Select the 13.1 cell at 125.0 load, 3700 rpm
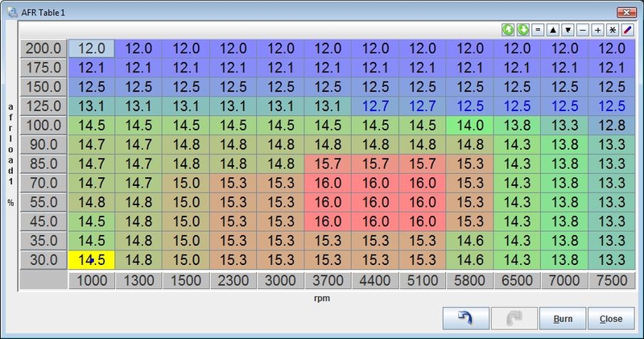The width and height of the screenshot is (644, 339). point(328,106)
